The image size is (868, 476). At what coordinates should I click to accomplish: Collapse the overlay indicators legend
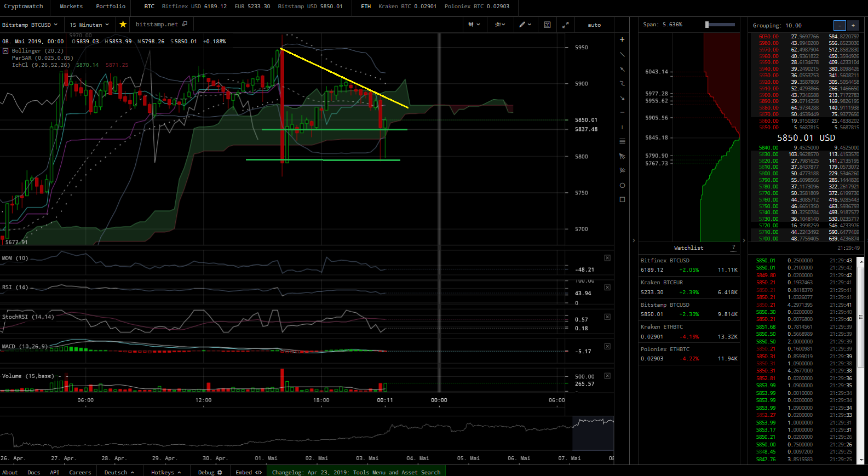point(5,50)
